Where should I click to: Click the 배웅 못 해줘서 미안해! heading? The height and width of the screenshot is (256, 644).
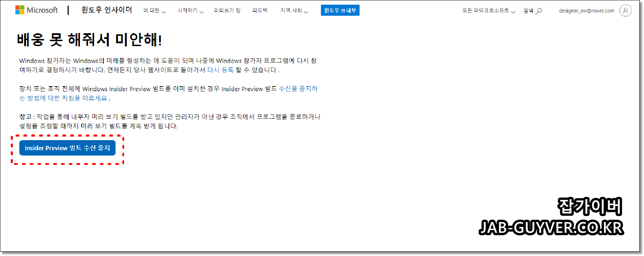click(x=89, y=40)
